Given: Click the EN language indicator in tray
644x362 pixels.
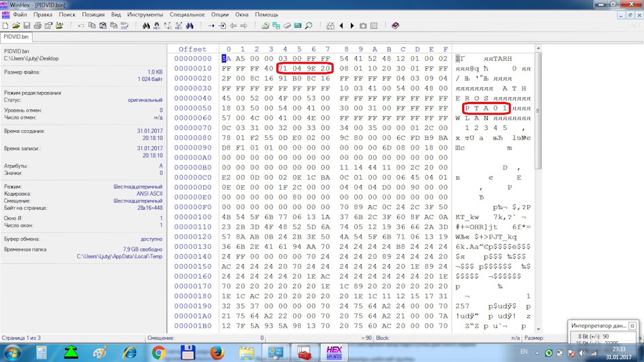Looking at the screenshot, I should [x=524, y=352].
